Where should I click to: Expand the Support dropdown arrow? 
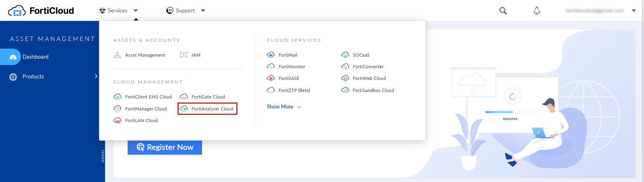coord(203,11)
